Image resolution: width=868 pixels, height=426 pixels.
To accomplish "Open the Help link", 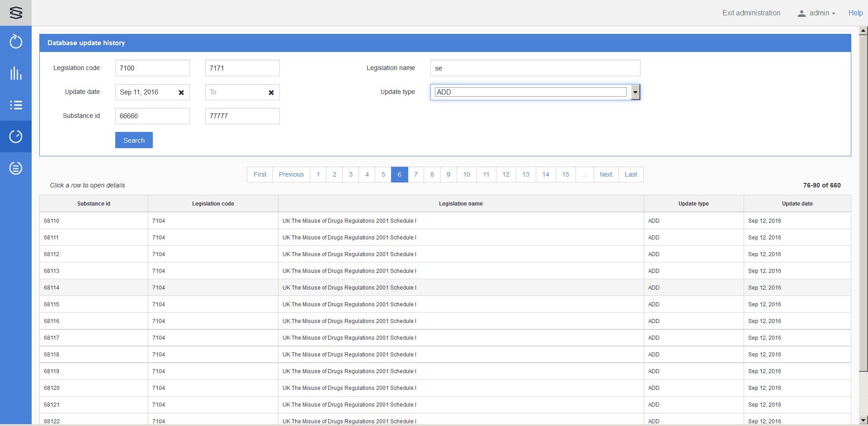I will [855, 13].
